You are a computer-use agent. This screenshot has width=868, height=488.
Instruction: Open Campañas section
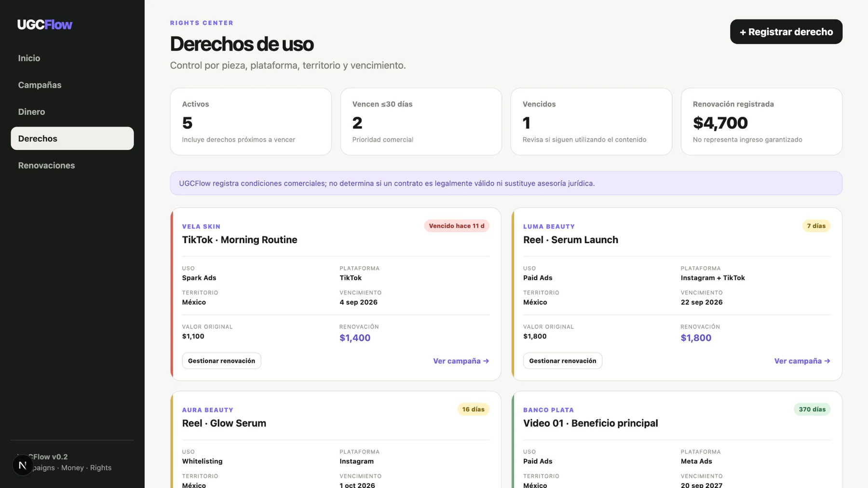tap(72, 85)
